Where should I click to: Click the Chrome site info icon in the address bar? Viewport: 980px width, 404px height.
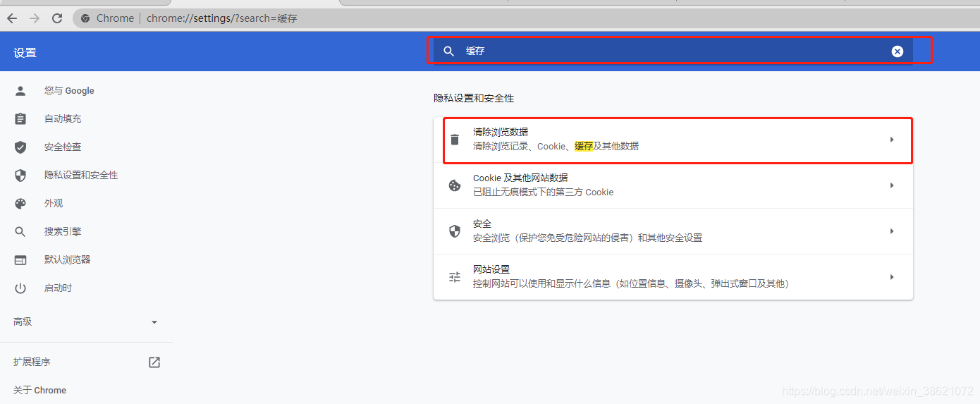85,18
